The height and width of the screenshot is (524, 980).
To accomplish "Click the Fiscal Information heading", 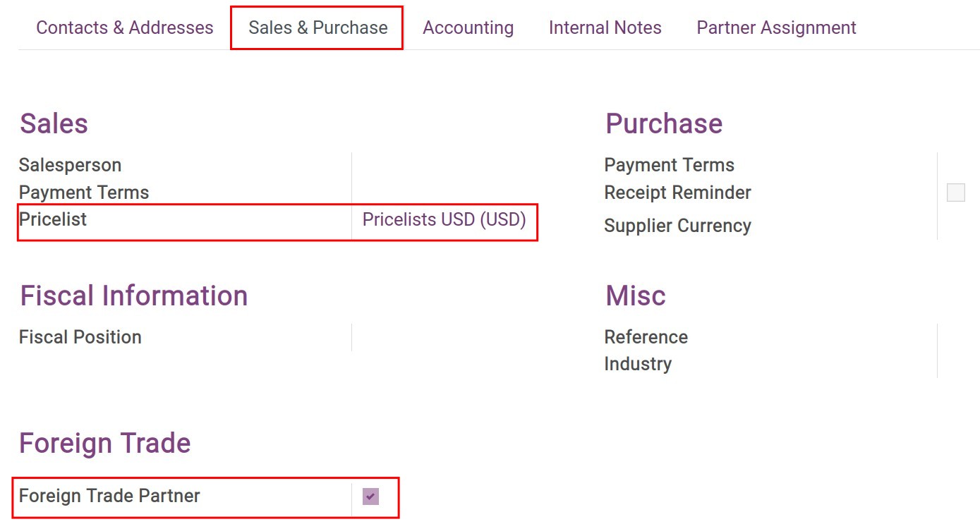I will click(x=133, y=295).
